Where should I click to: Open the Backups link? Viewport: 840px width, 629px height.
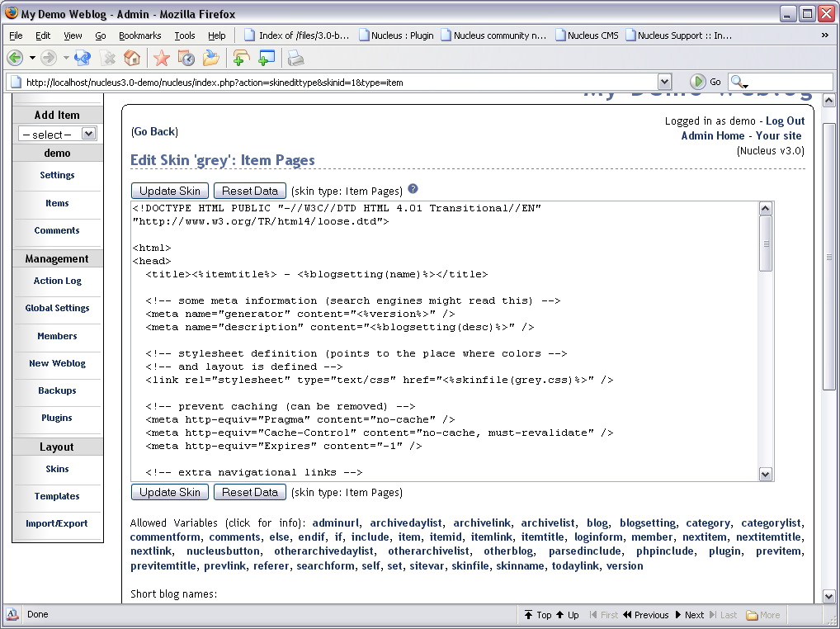tap(57, 390)
